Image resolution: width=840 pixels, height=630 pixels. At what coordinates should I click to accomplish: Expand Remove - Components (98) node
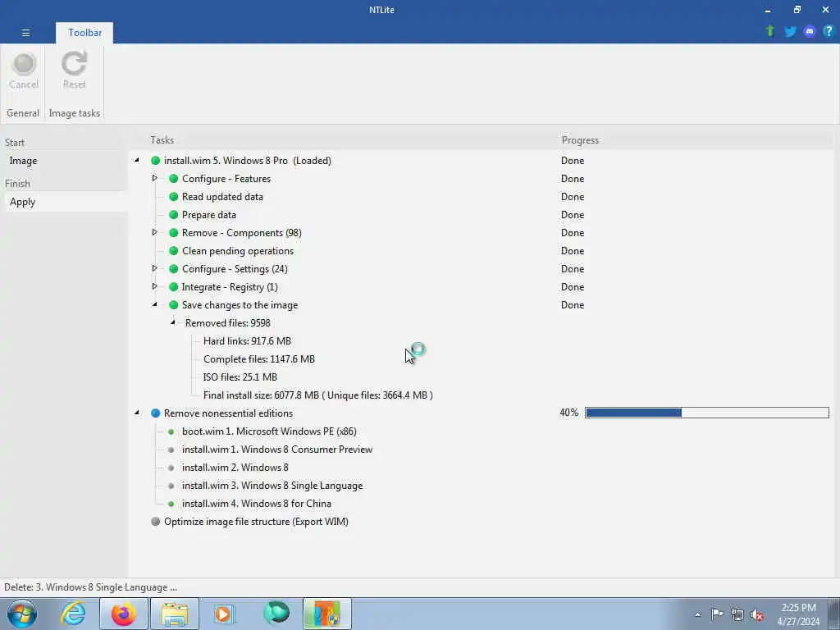point(154,232)
